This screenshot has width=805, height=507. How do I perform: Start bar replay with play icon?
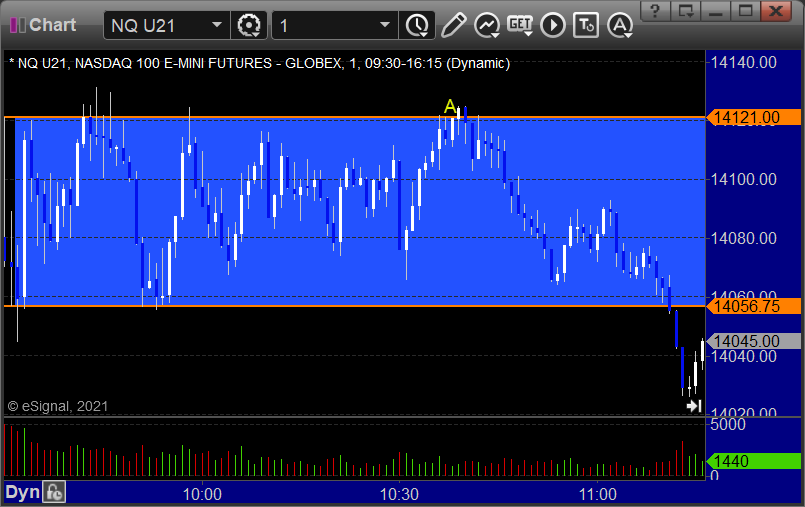click(x=553, y=25)
